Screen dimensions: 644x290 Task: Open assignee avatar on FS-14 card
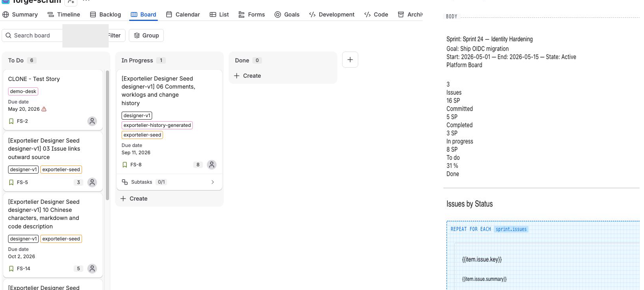point(92,269)
